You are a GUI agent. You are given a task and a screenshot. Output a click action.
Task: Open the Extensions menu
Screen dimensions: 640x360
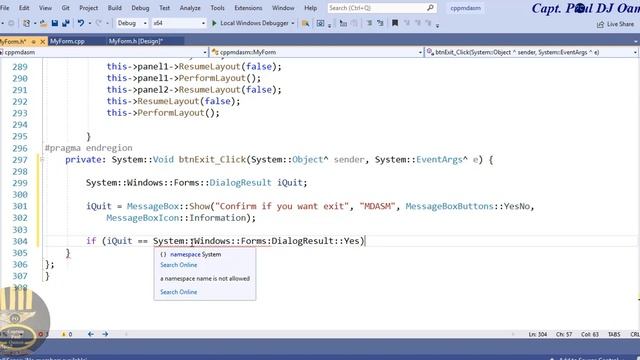coord(248,8)
